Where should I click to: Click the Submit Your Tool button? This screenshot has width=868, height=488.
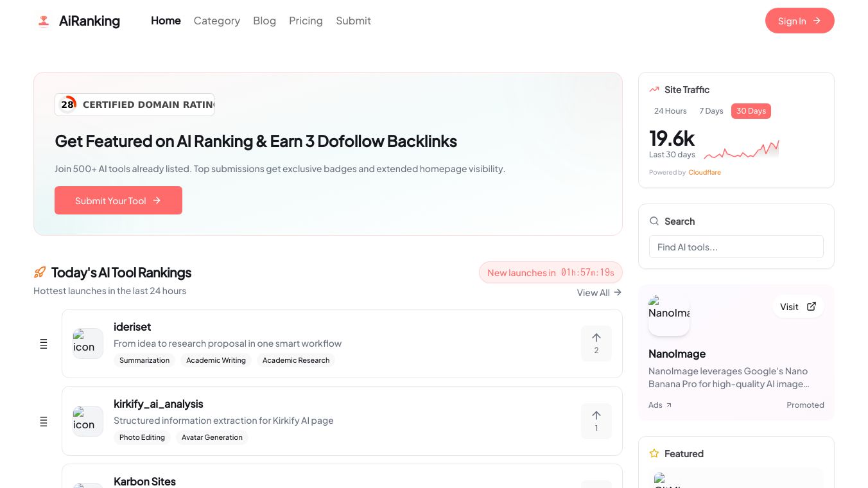[118, 200]
